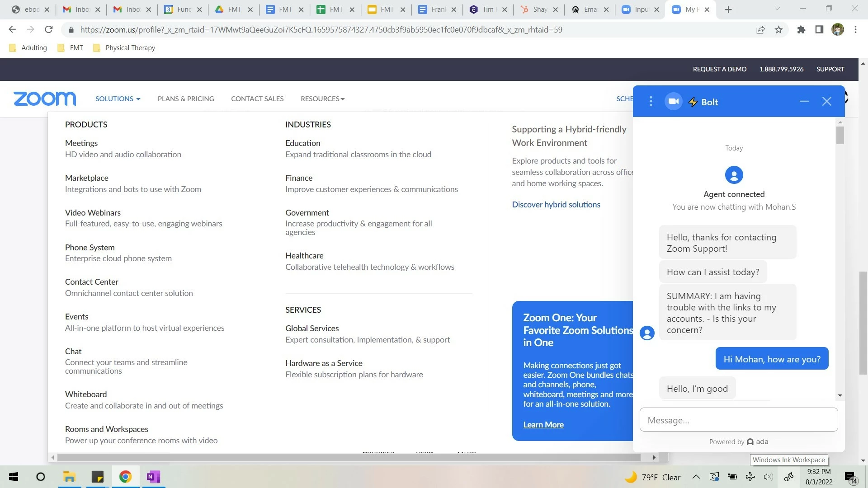Expand the Resources dropdown menu
Screen dimensions: 868x488
tap(322, 99)
